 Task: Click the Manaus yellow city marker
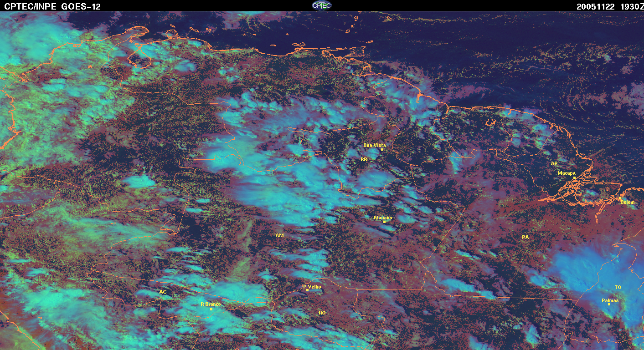pos(384,222)
